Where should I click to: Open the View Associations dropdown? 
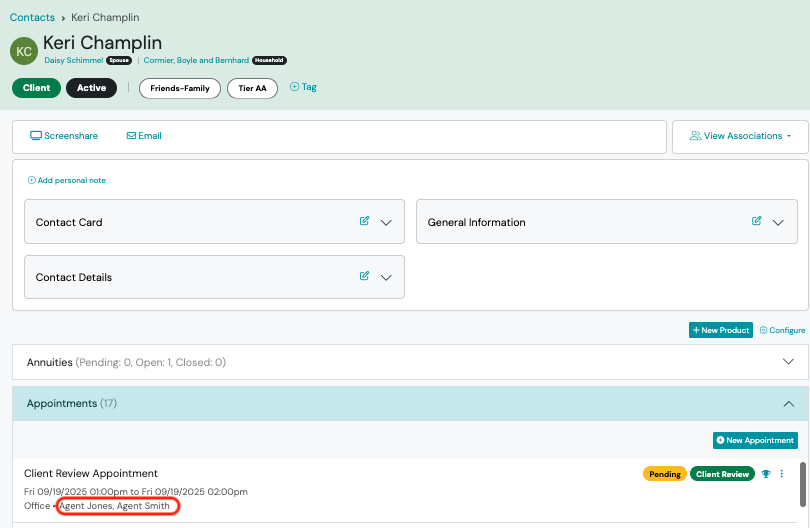point(740,136)
